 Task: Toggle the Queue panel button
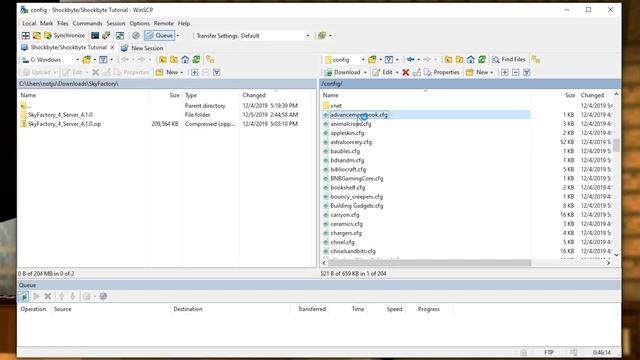160,36
